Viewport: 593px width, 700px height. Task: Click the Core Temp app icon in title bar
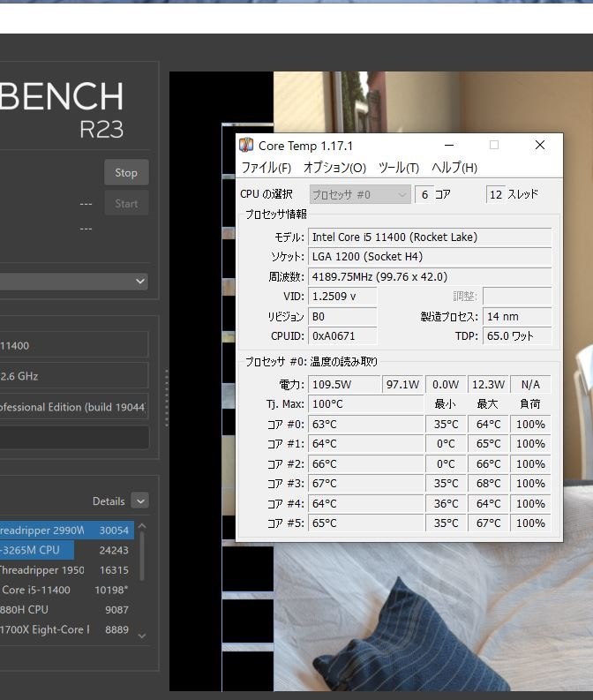(x=246, y=145)
